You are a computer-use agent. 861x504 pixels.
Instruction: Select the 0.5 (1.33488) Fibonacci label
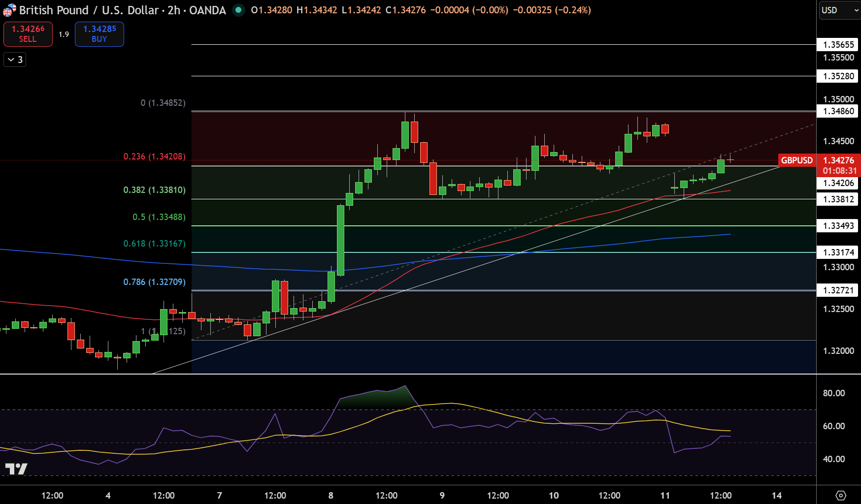159,217
